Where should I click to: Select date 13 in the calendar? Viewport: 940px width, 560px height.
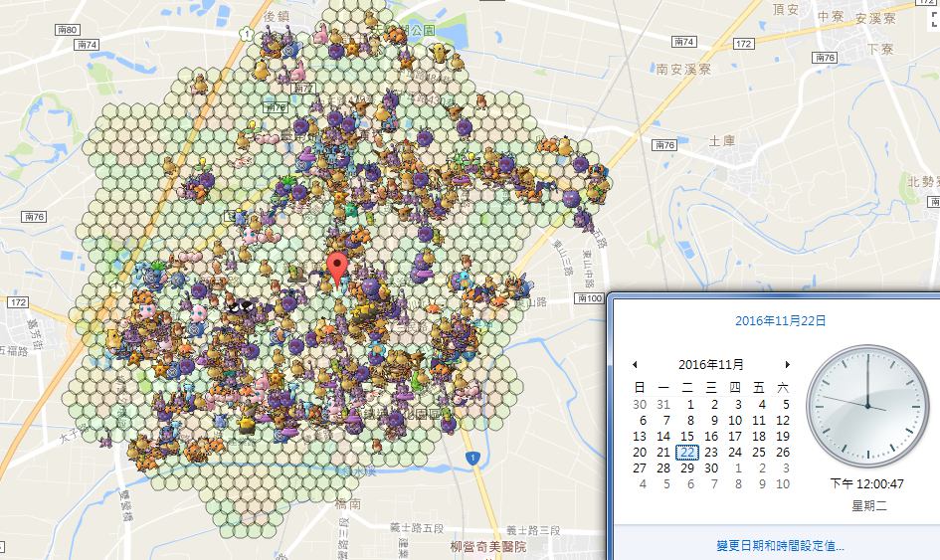pos(640,437)
